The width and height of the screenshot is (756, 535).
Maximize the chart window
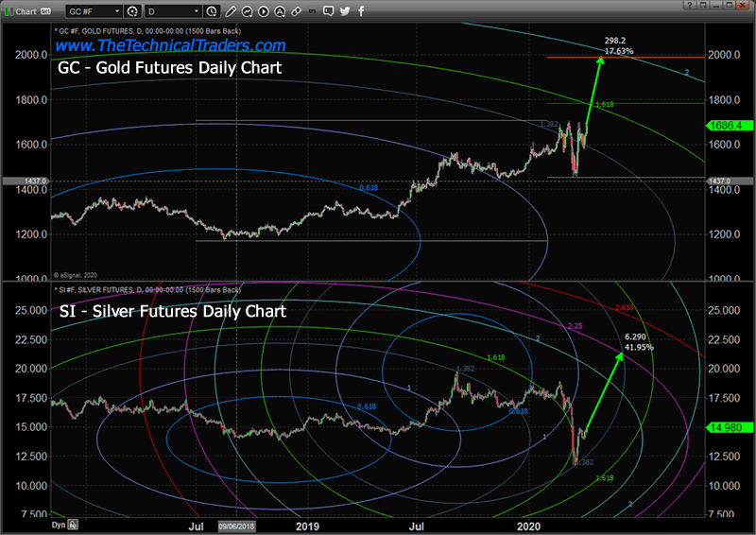point(730,5)
